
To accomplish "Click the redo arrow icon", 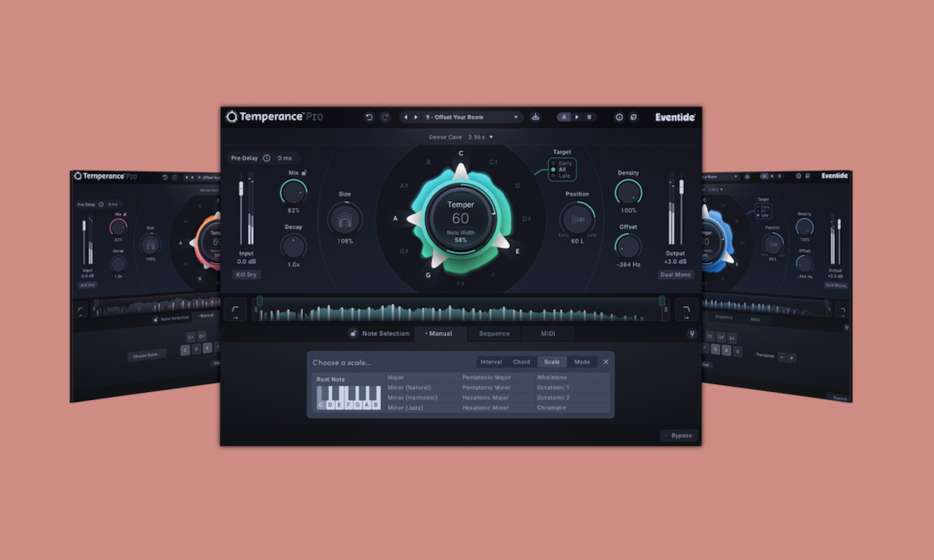I will pyautogui.click(x=385, y=117).
